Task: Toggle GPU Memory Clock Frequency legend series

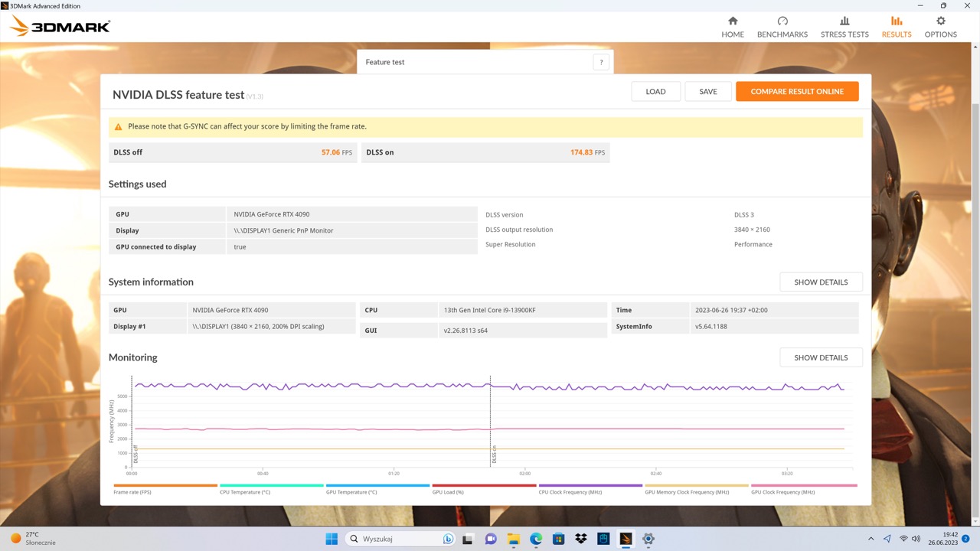Action: pos(697,489)
